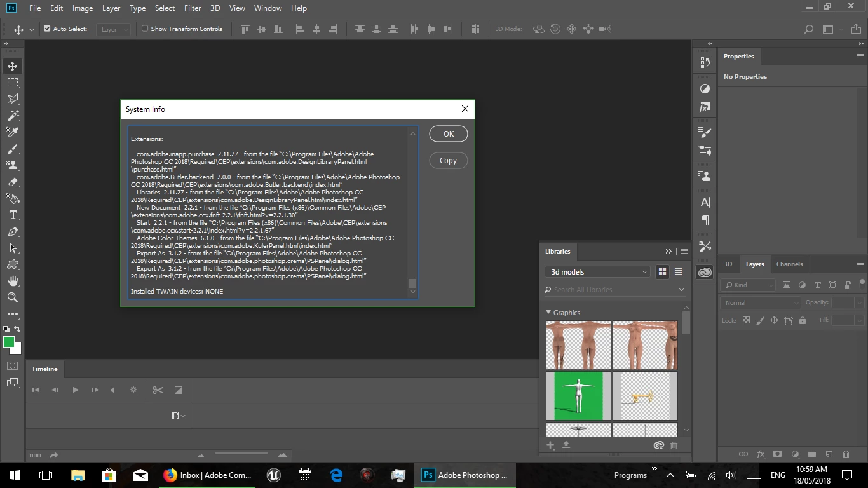
Task: Select the Hand tool
Action: [x=13, y=281]
